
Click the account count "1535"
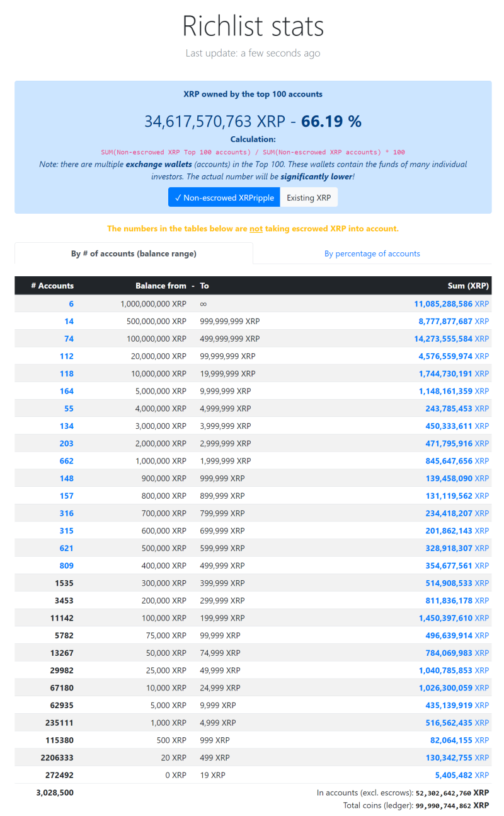(64, 583)
